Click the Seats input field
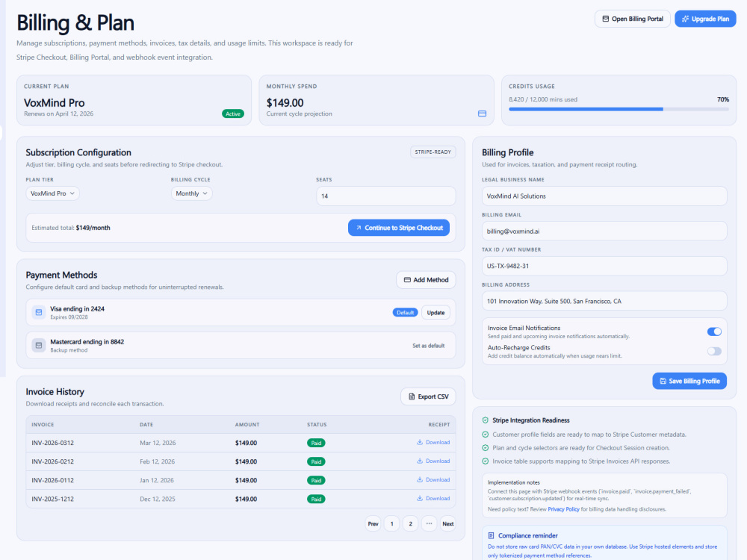 pyautogui.click(x=386, y=196)
